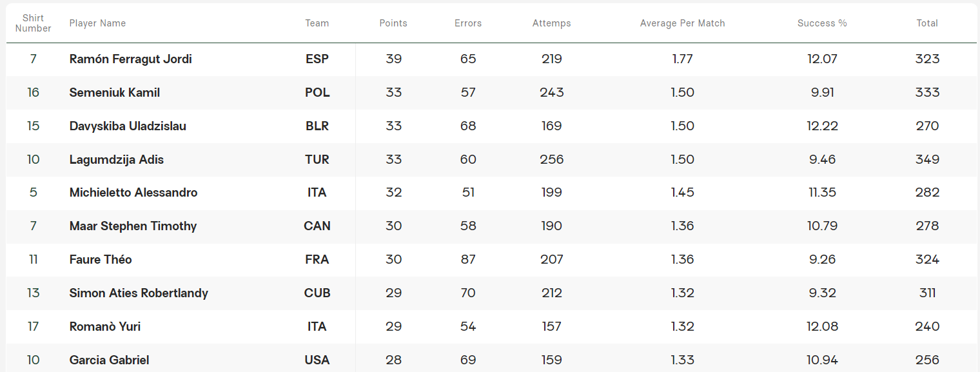Viewport: 980px width, 372px height.
Task: Sort by Errors column header
Action: coord(468,23)
